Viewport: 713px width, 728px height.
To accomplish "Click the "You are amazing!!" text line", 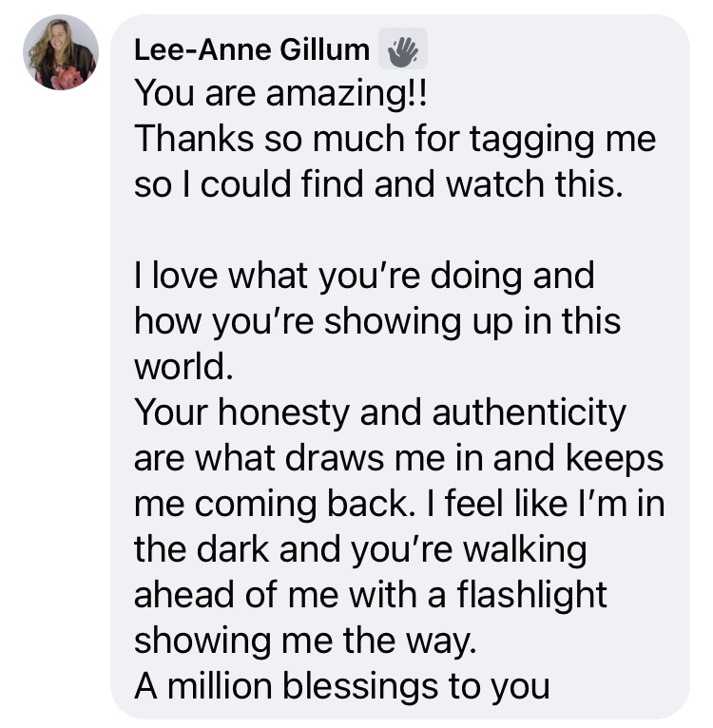I will [x=270, y=94].
